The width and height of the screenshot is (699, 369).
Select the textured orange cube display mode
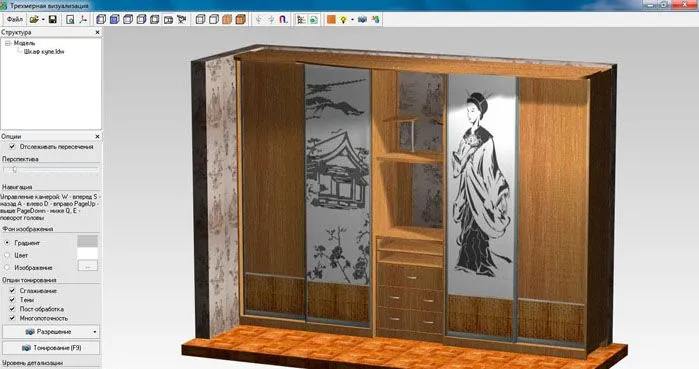point(241,20)
